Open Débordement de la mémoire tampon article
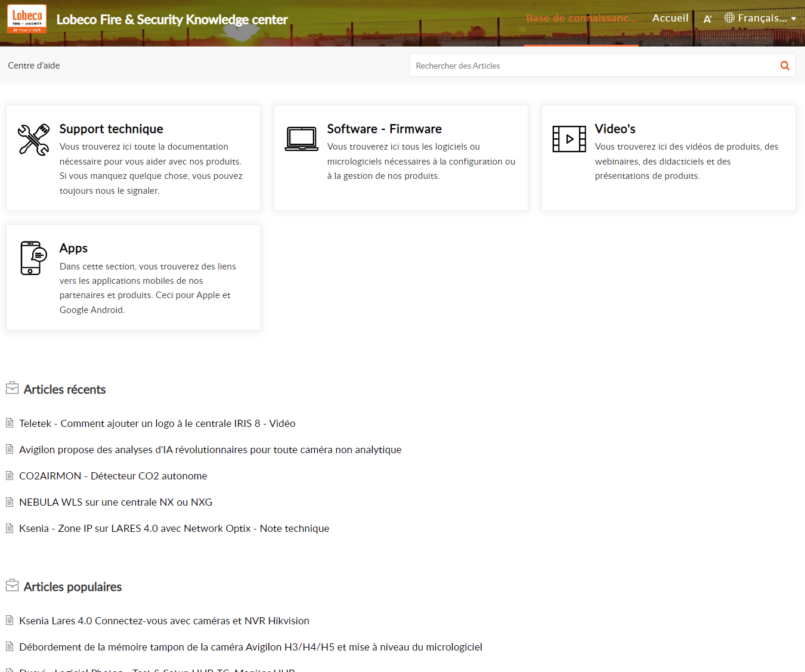The width and height of the screenshot is (805, 672). coord(250,647)
